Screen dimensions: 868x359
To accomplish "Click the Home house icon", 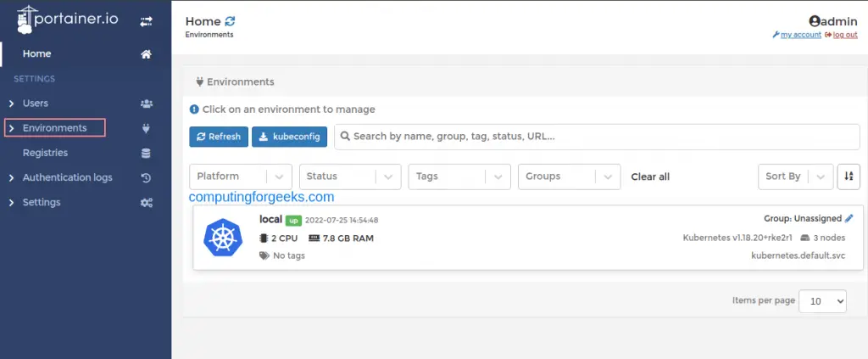I will 146,54.
